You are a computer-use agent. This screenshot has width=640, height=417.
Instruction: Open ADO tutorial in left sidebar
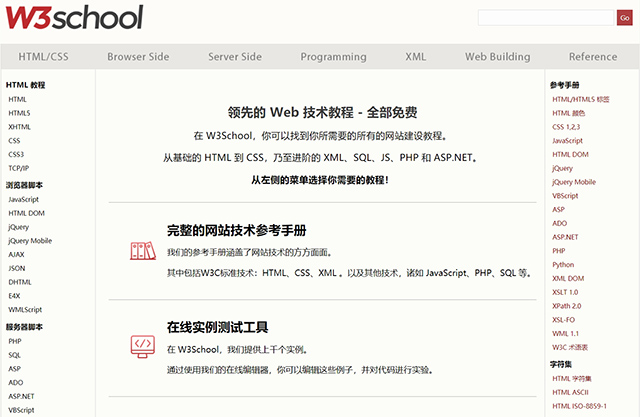coord(16,383)
